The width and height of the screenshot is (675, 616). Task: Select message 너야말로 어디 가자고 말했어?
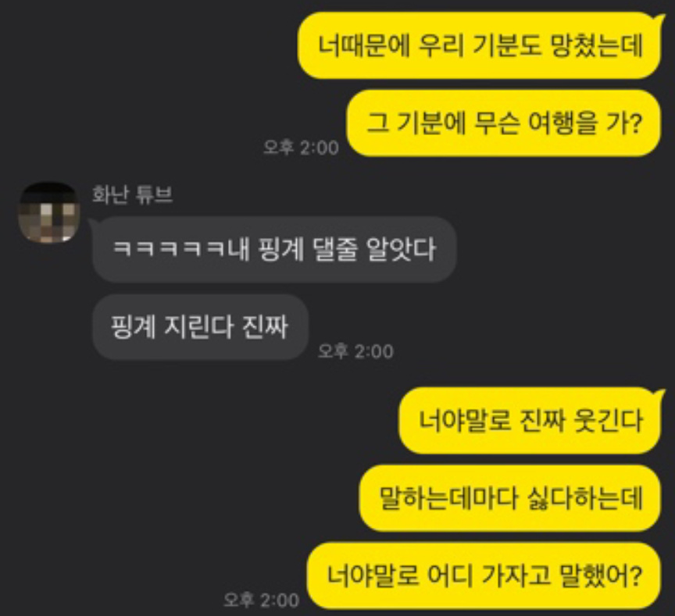[x=484, y=575]
